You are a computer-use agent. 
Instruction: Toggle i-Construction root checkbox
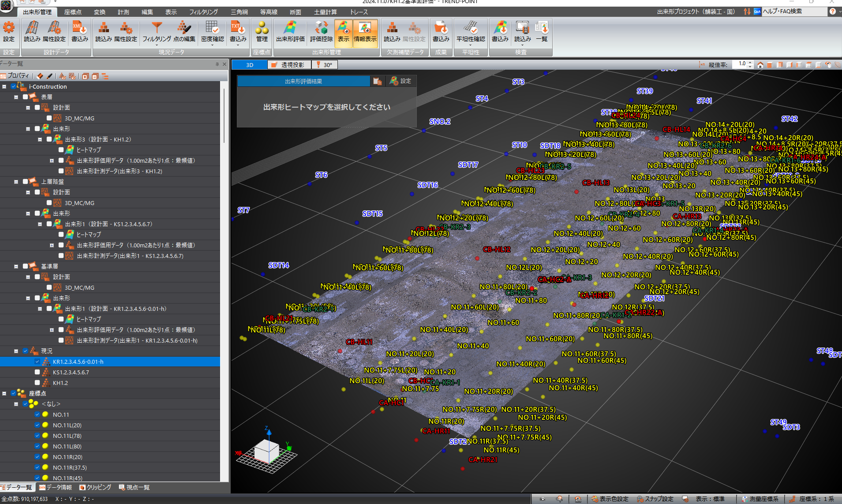click(13, 86)
